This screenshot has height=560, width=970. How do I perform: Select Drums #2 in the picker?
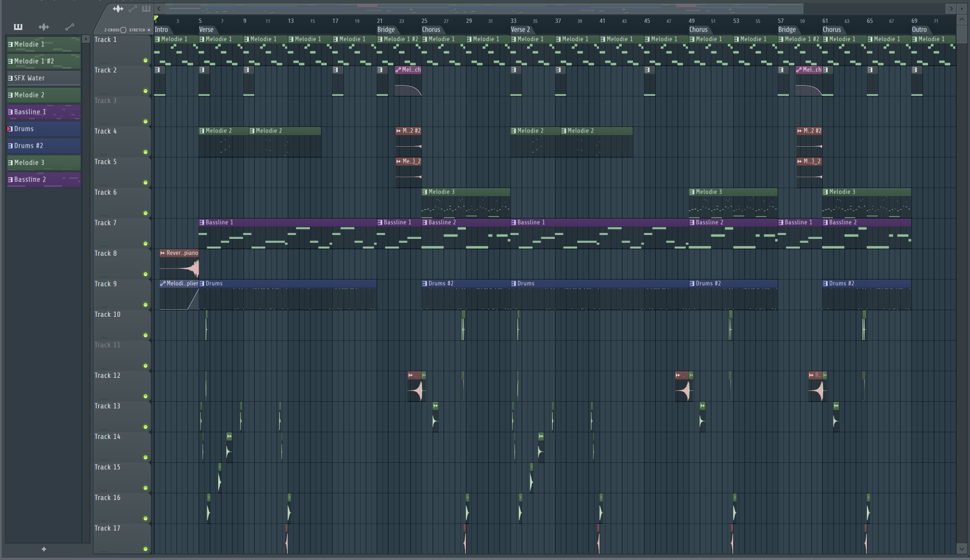[x=44, y=146]
